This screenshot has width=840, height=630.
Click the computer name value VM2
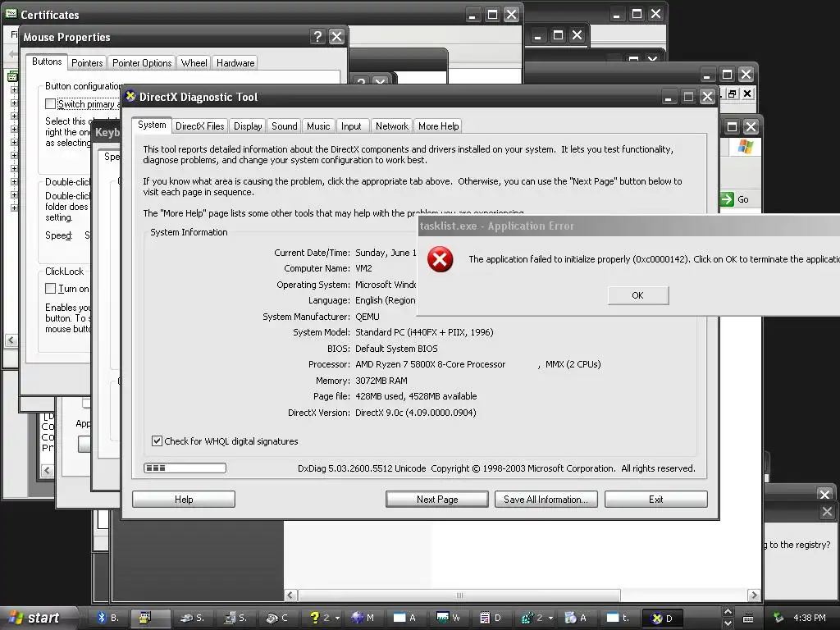pos(363,268)
